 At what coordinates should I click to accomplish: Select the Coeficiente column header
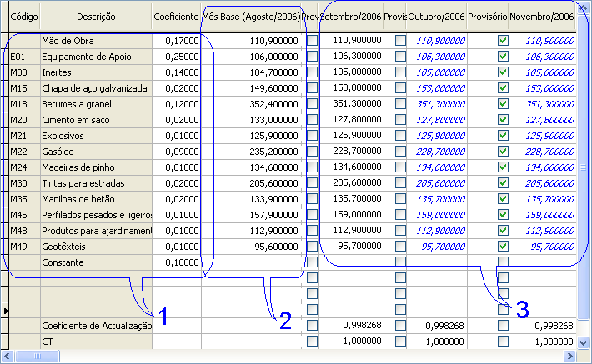(x=177, y=17)
